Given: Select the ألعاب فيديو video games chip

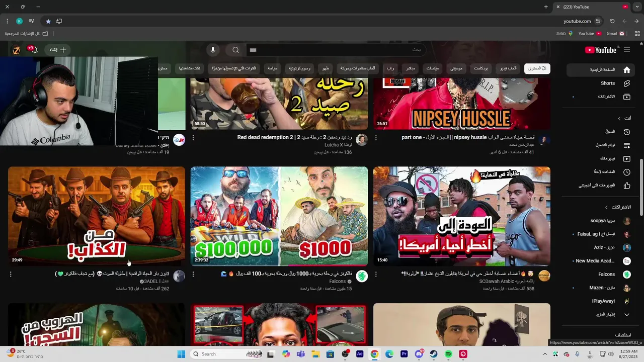Looking at the screenshot, I should pyautogui.click(x=508, y=68).
